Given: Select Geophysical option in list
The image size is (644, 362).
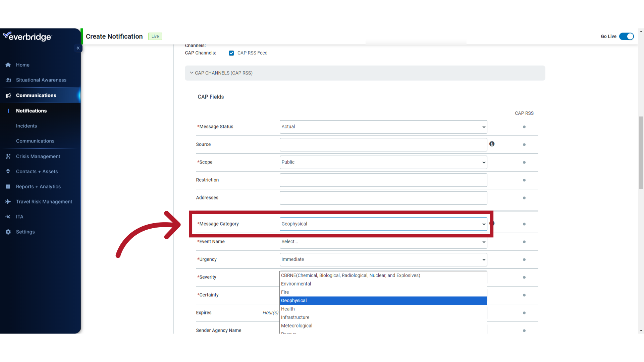Looking at the screenshot, I should (x=383, y=301).
